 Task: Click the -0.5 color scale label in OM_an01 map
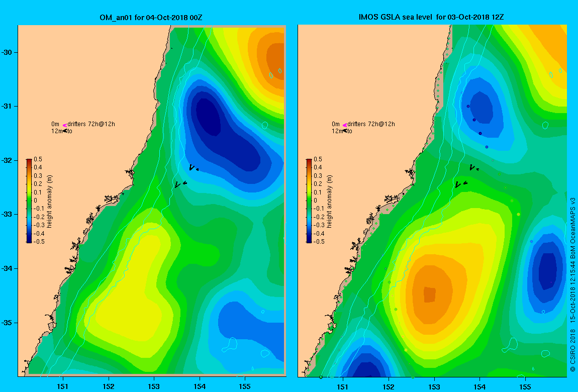pyautogui.click(x=39, y=242)
